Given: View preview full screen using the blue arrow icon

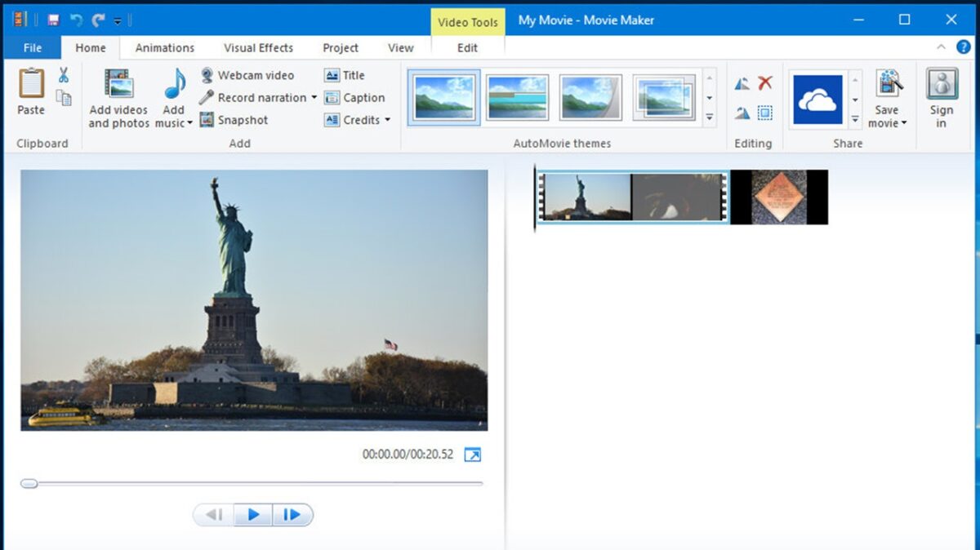Looking at the screenshot, I should click(x=472, y=455).
